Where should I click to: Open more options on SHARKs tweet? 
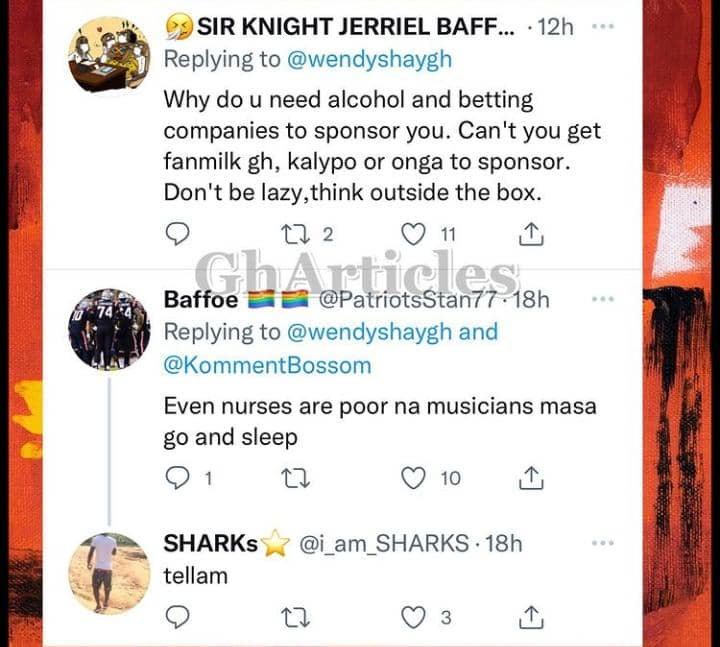click(603, 543)
